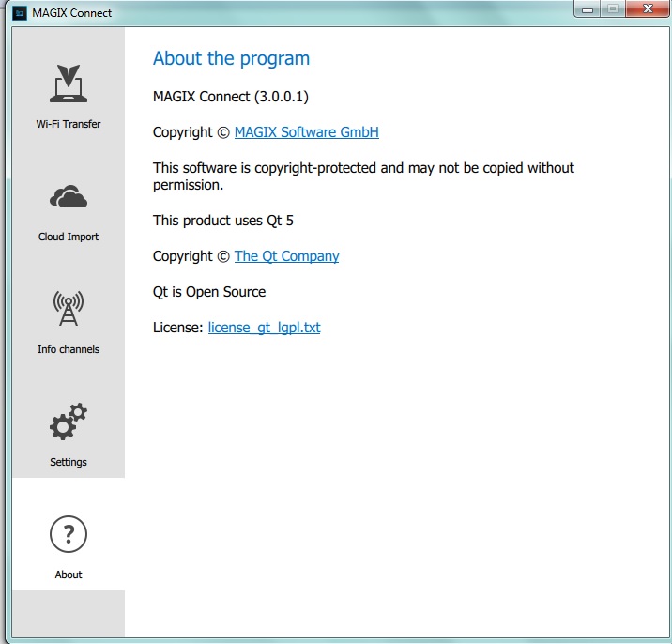Close the MAGIX Connect window

[648, 8]
